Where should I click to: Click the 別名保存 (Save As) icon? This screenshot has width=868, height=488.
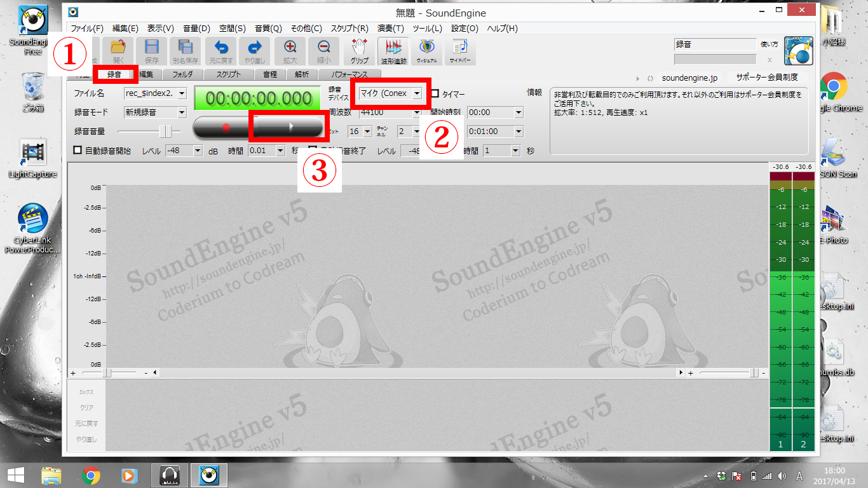pyautogui.click(x=186, y=51)
